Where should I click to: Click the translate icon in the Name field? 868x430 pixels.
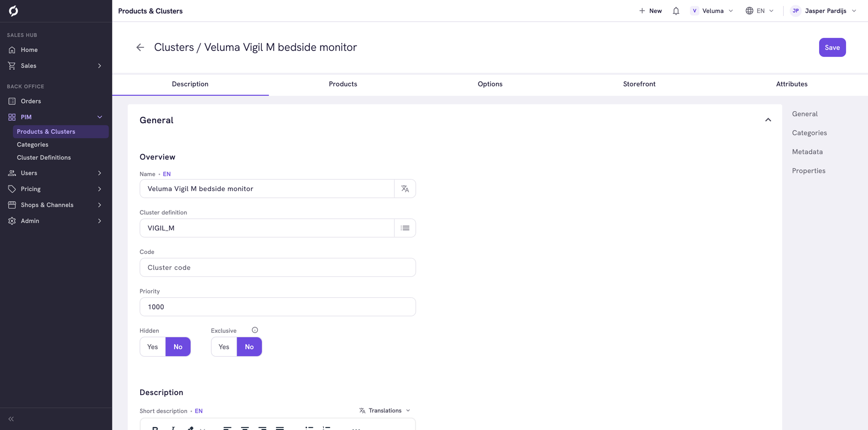(405, 189)
